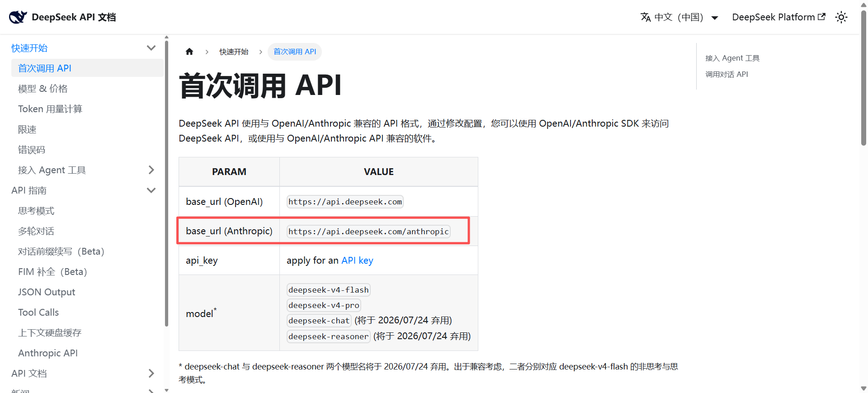This screenshot has width=868, height=393.
Task: Open the 错误码 sidebar item
Action: 32,150
